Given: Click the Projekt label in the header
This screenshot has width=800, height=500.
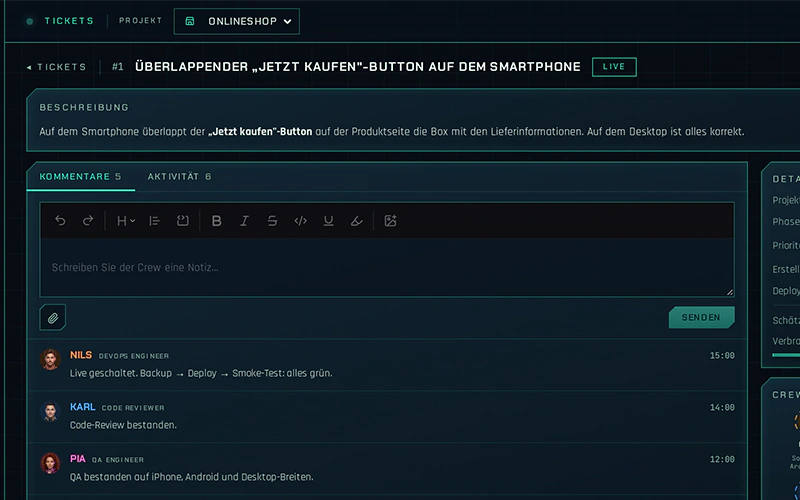Looking at the screenshot, I should tap(140, 21).
